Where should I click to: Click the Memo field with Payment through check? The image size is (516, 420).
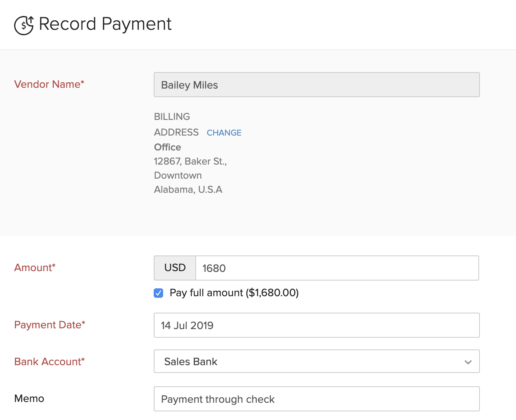[x=317, y=399]
